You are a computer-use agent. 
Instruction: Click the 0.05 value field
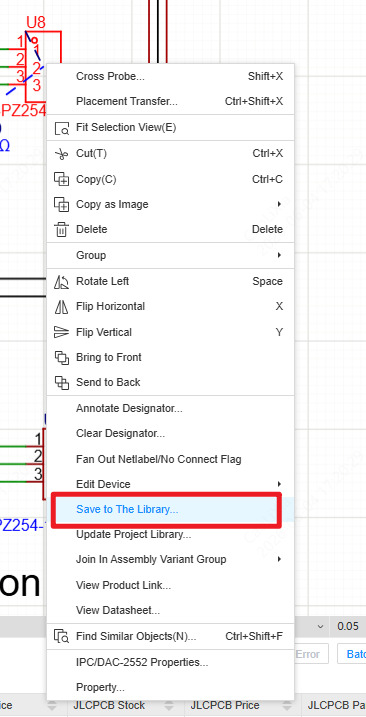(348, 626)
